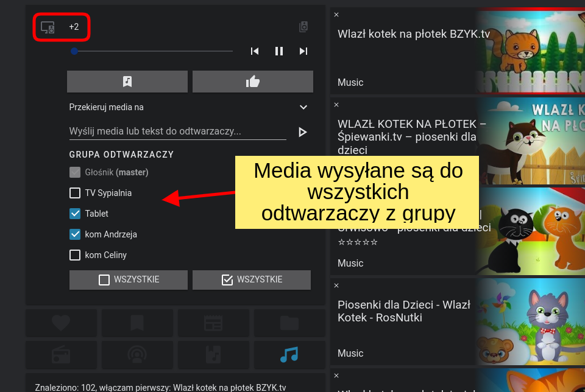Screen dimensions: 585x392
Task: Open the speaker icon at top right of player
Action: coord(303,27)
